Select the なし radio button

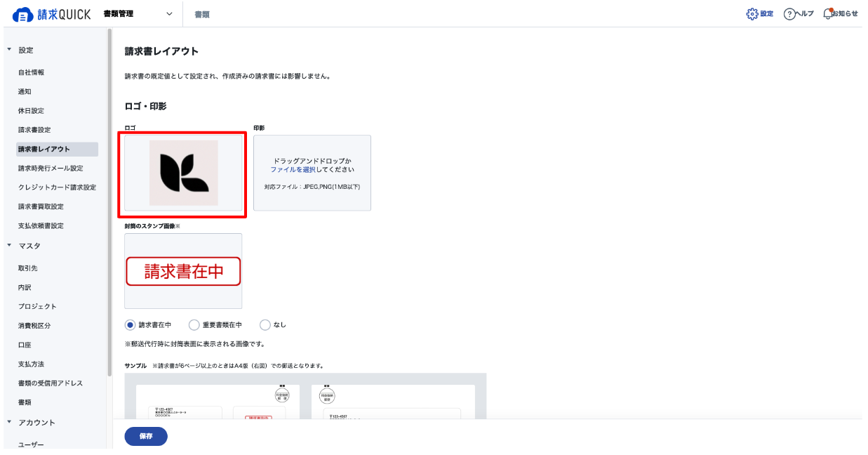(x=265, y=325)
